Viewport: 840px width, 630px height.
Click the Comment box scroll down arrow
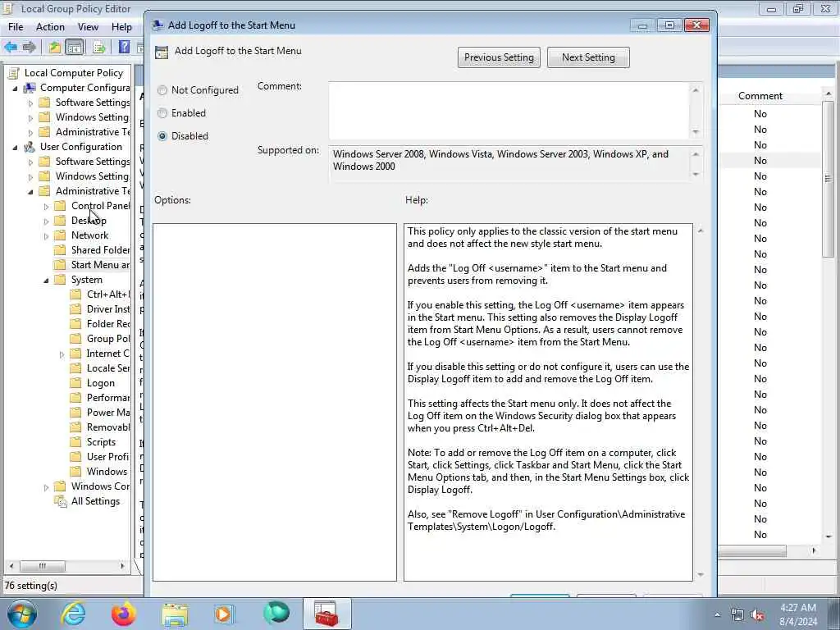tap(696, 132)
